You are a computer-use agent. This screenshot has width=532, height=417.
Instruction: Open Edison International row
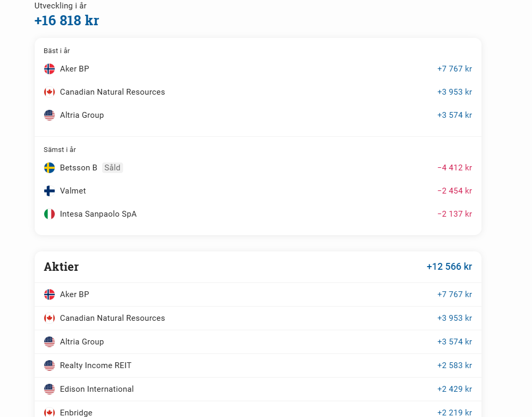coord(258,389)
